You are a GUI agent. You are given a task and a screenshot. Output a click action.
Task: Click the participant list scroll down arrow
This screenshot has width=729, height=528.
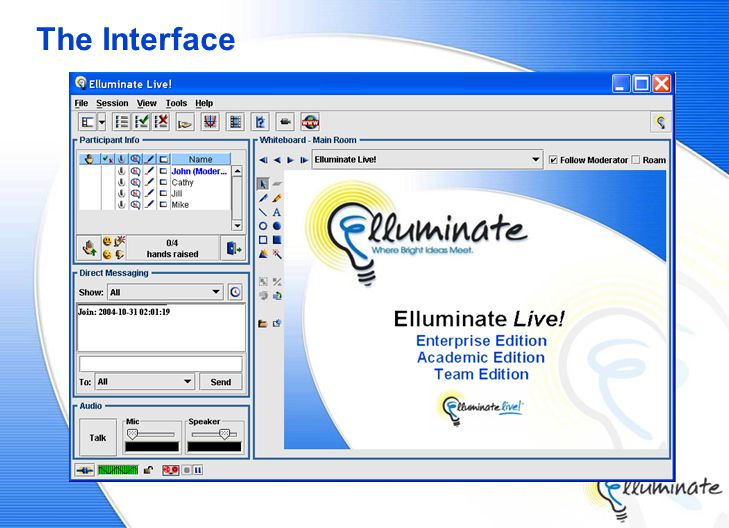tap(237, 225)
